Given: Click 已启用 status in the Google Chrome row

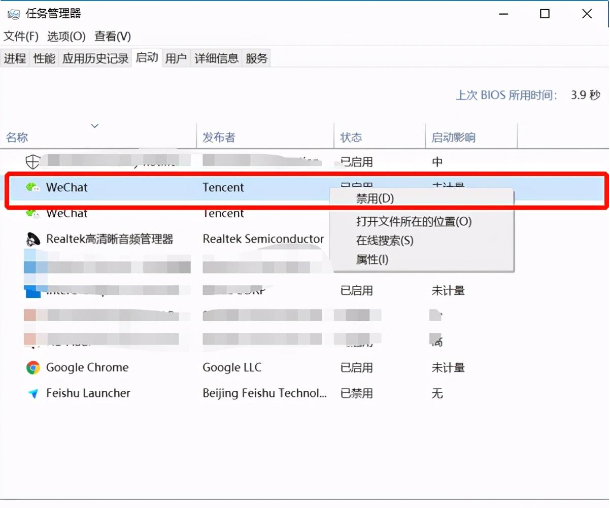Looking at the screenshot, I should pos(356,368).
